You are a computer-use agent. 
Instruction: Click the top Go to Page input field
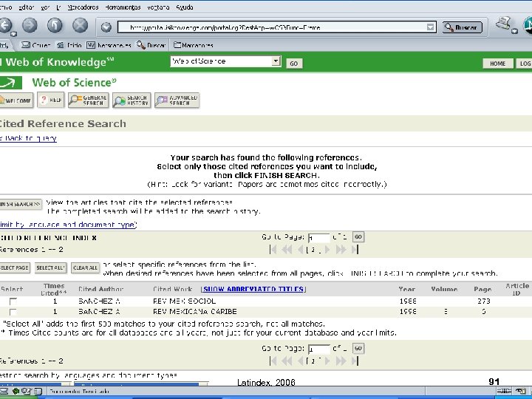tap(318, 237)
